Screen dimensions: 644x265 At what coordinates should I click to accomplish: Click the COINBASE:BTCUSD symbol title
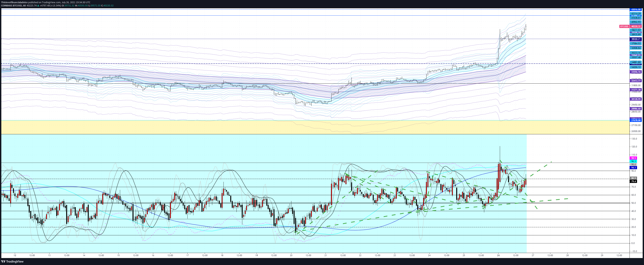pos(11,5)
